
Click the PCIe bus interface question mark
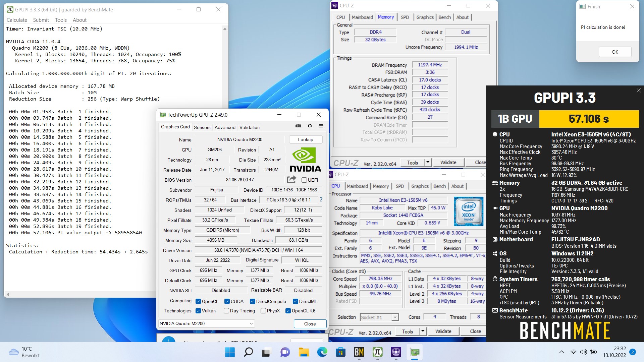(321, 200)
